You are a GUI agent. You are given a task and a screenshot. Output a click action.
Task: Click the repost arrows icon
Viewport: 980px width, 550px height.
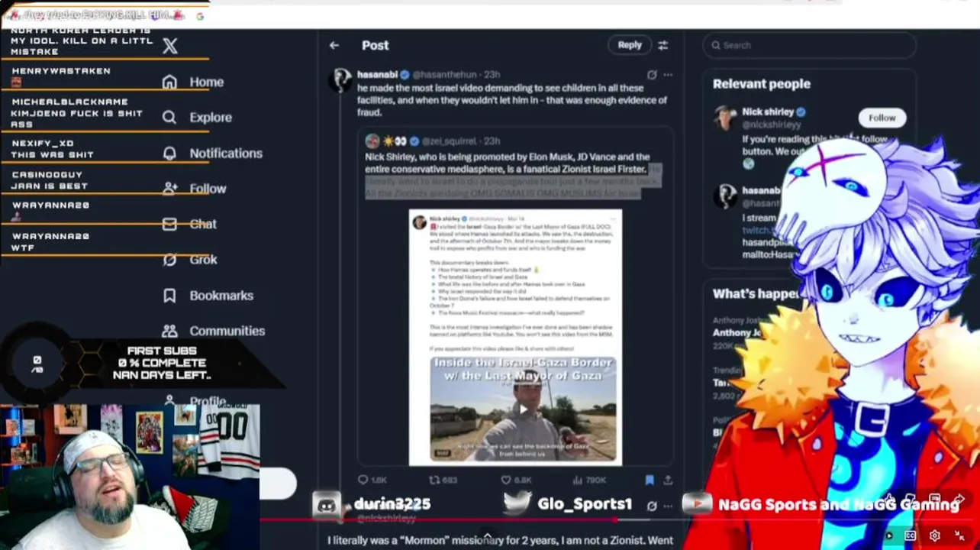(x=434, y=480)
